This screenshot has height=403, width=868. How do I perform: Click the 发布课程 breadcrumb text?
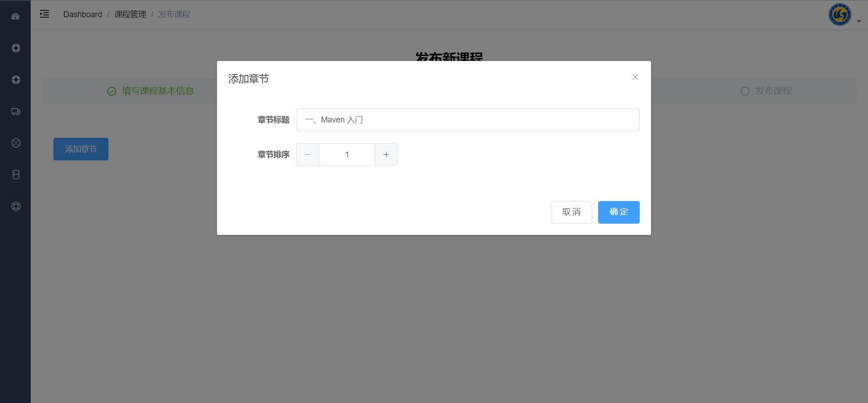point(174,14)
